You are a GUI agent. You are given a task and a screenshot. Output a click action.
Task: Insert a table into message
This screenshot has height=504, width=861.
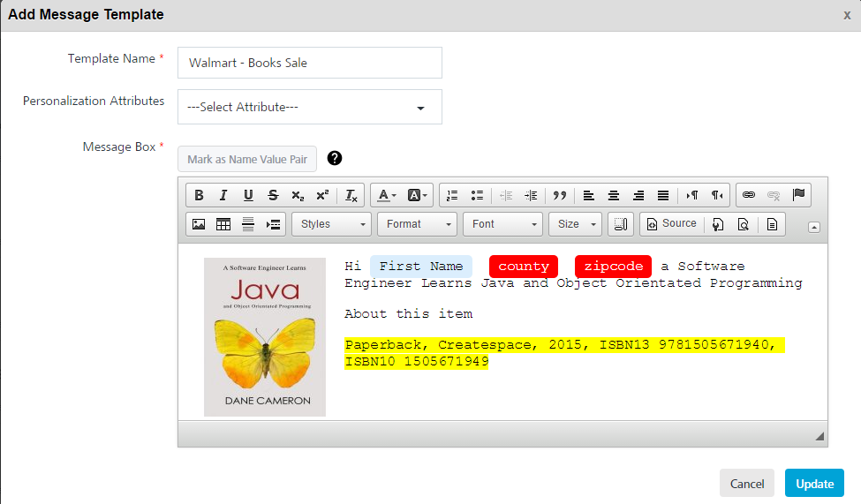coord(223,224)
